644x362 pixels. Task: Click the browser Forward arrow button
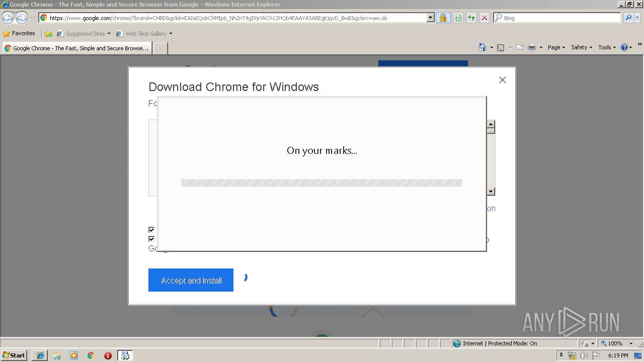point(22,18)
